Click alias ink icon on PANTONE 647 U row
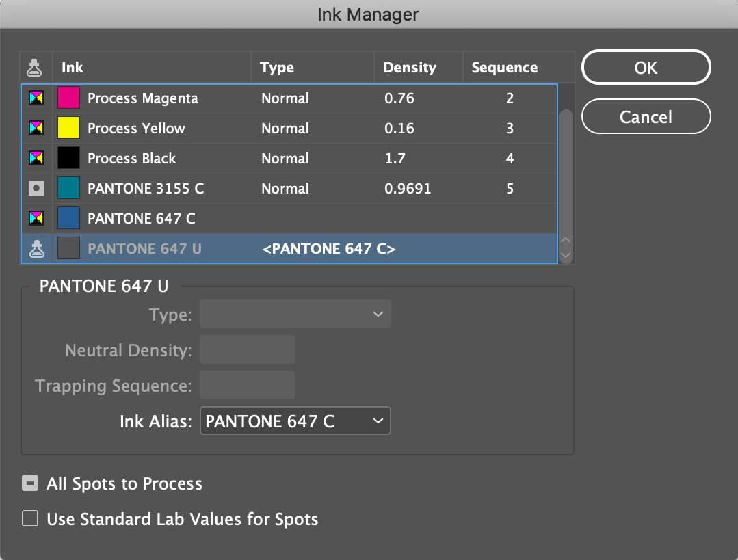 (37, 248)
